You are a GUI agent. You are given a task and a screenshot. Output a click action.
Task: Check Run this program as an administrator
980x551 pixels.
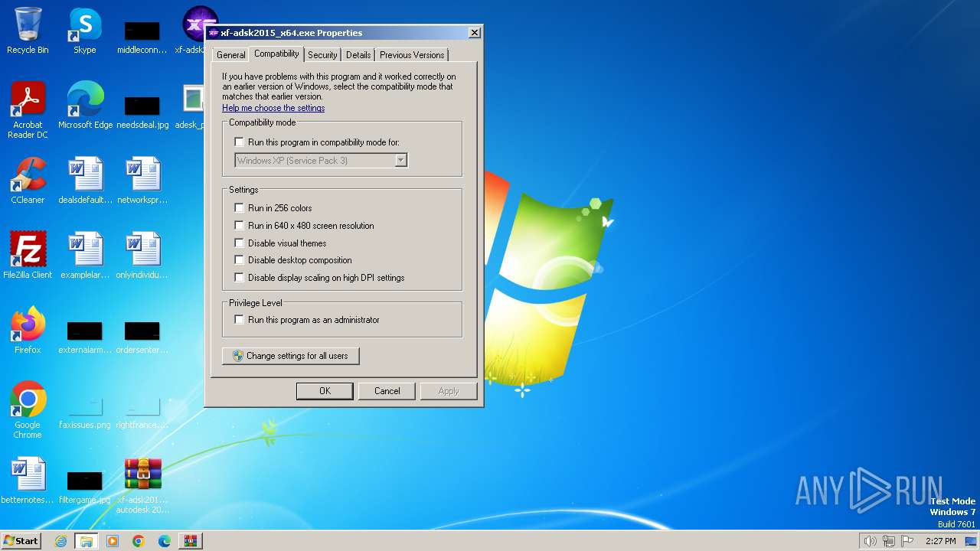[x=240, y=320]
